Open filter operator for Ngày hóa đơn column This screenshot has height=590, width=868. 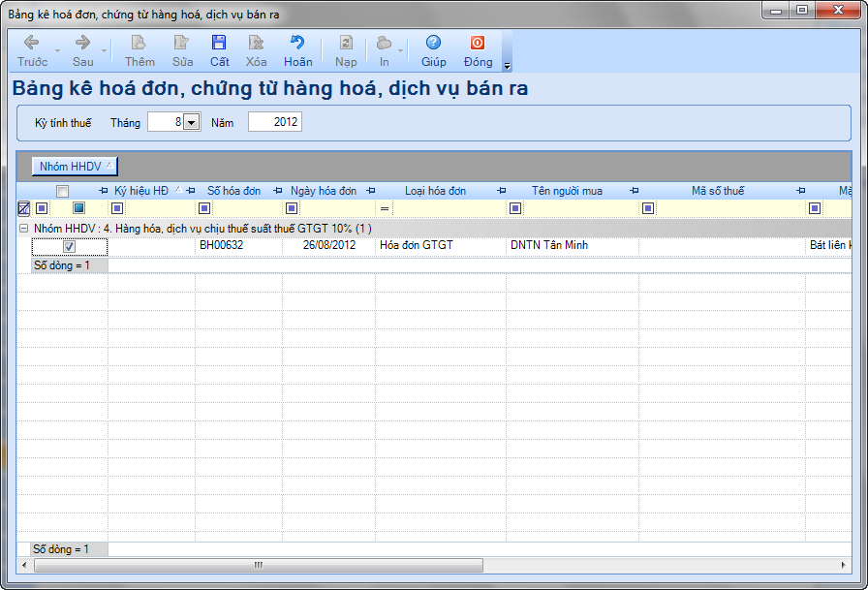292,208
